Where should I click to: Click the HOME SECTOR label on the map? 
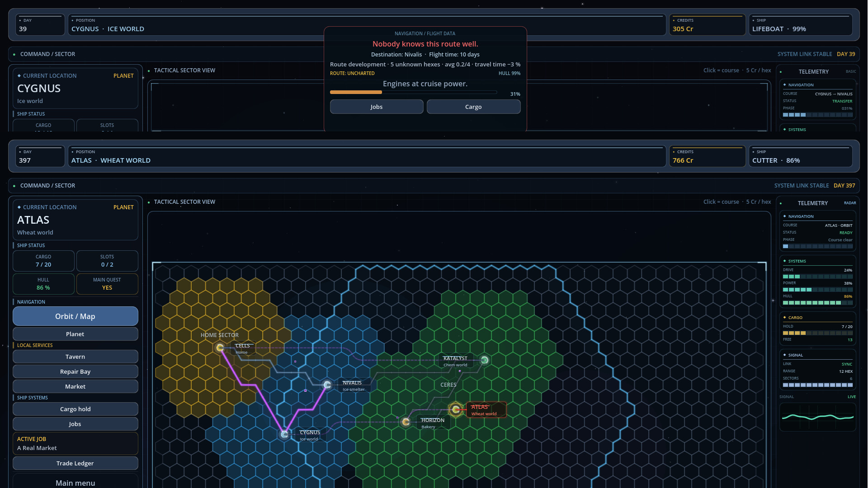point(219,335)
